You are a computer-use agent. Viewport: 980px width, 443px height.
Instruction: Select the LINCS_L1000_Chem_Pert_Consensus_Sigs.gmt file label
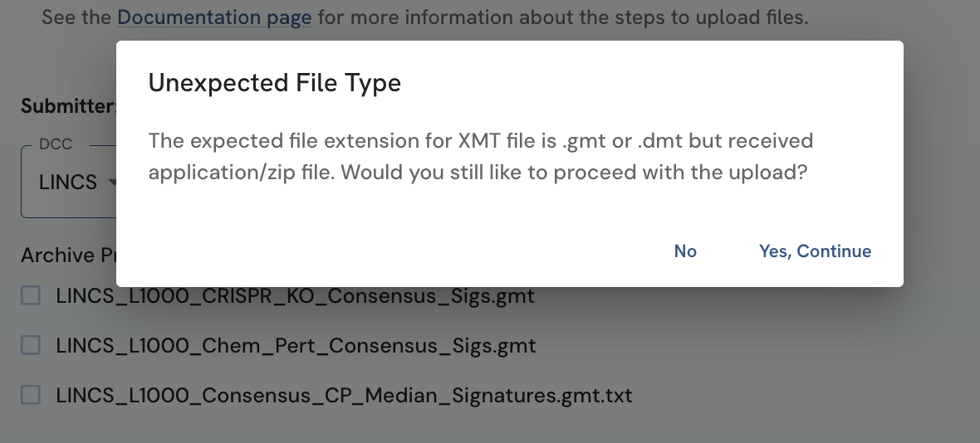[296, 345]
